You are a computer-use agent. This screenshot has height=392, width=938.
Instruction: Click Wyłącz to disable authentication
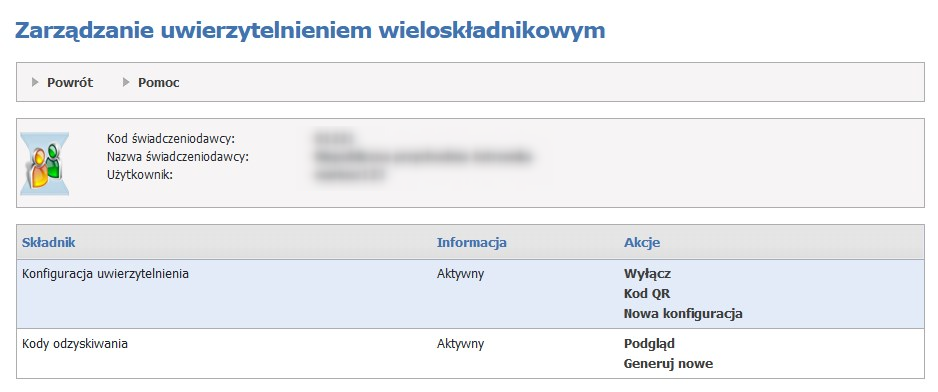(x=647, y=274)
